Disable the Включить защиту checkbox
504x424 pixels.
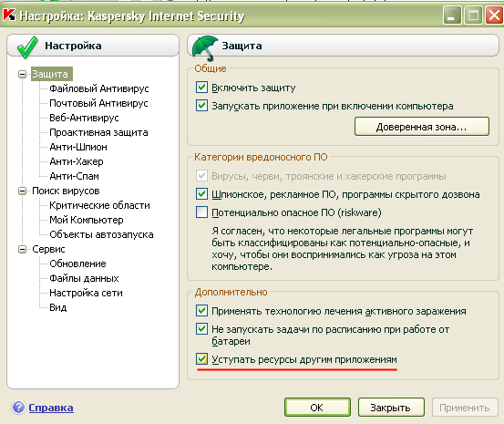tap(201, 88)
